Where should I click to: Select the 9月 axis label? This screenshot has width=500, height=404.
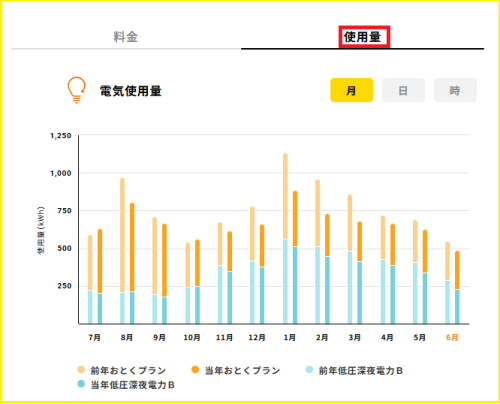coord(159,337)
